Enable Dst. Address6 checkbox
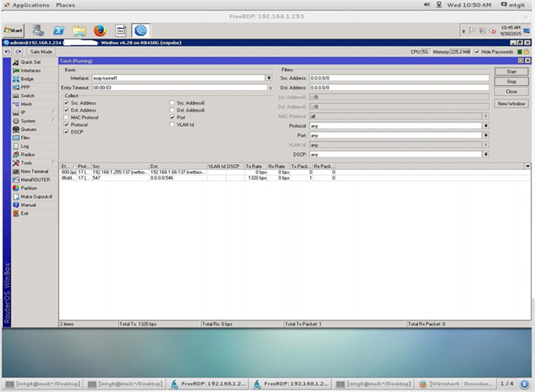The image size is (535, 392). coord(172,110)
